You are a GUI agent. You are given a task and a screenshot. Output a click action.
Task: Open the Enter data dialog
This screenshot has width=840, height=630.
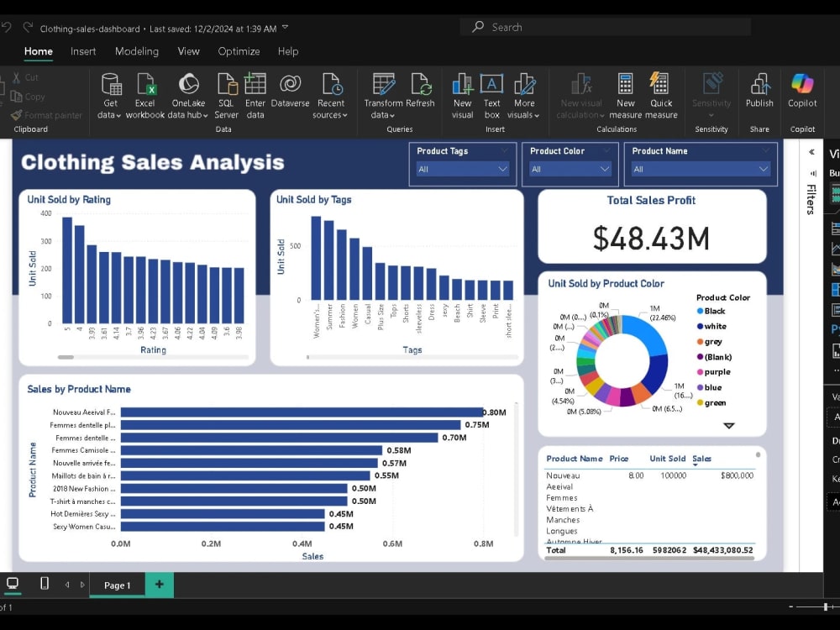tap(255, 96)
